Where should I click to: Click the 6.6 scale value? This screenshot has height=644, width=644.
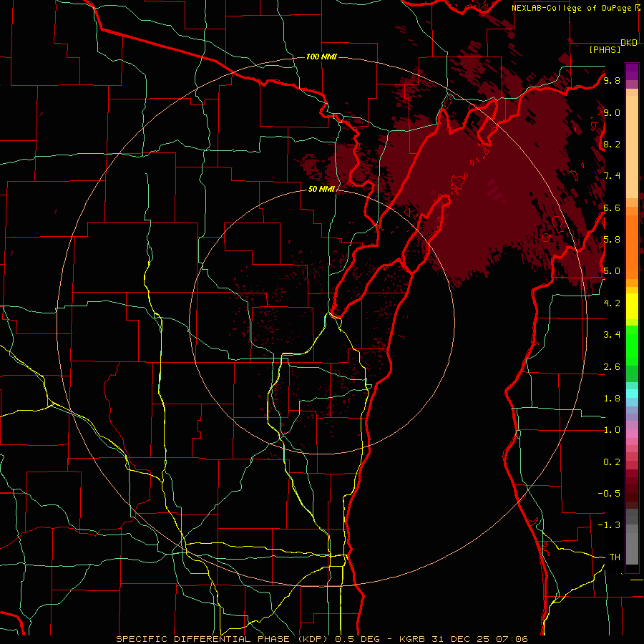612,208
